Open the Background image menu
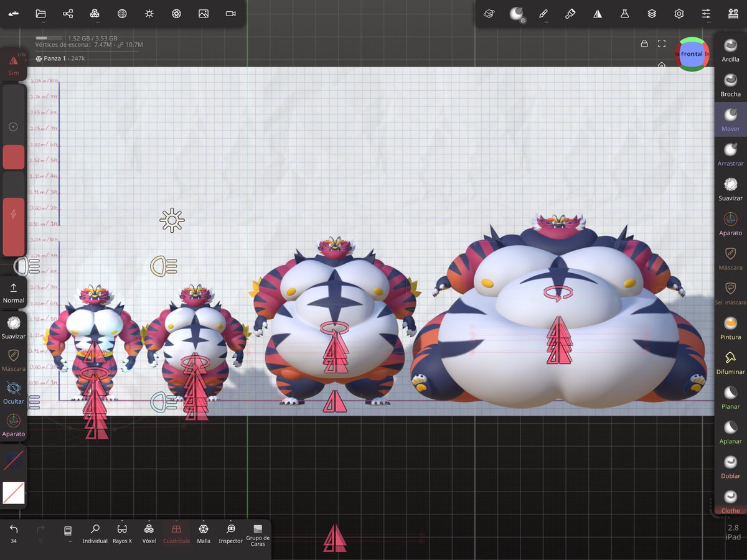Viewport: 747px width, 560px height. tap(204, 14)
